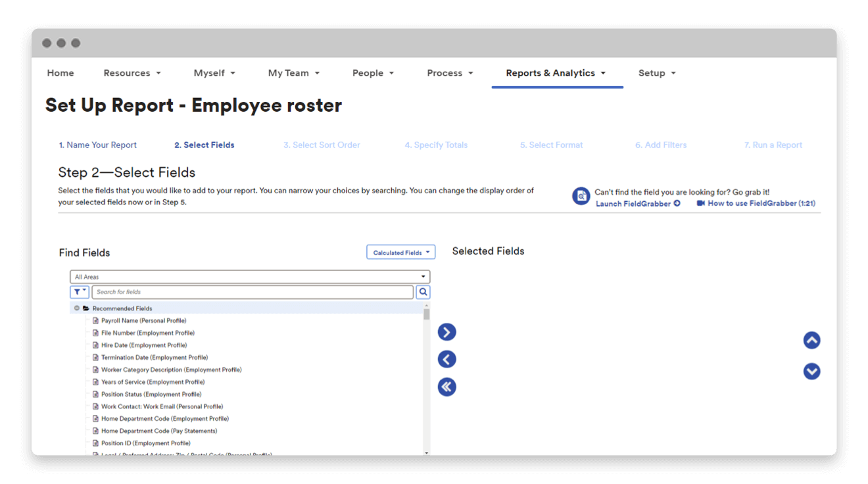868x484 pixels.
Task: Click the double left arrow to remove all fields
Action: coord(446,387)
